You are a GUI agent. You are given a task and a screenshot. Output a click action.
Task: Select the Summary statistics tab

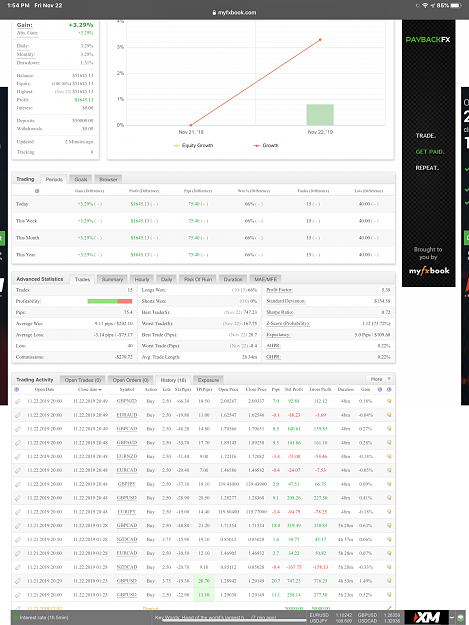tap(112, 279)
